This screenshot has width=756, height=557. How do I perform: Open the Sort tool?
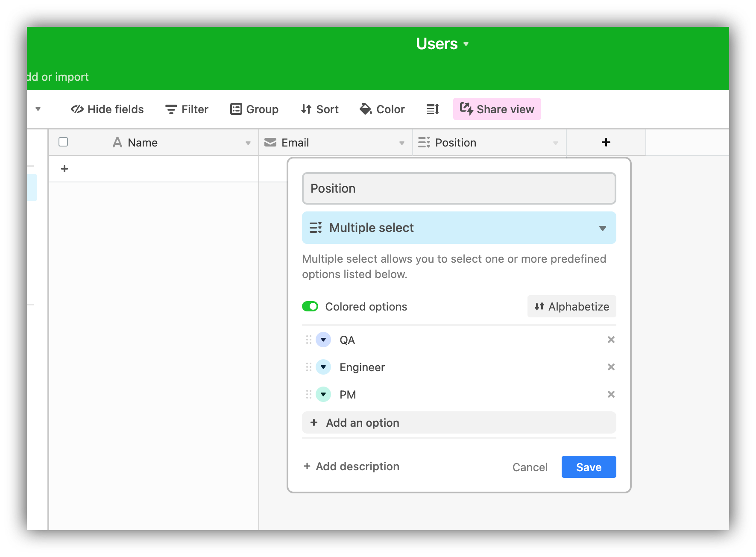tap(319, 109)
